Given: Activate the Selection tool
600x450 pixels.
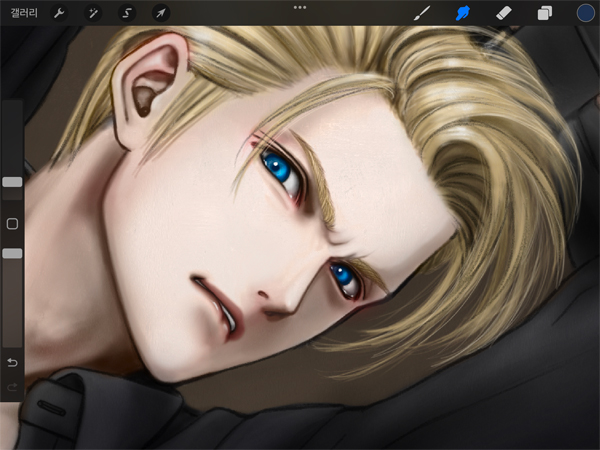Looking at the screenshot, I should click(x=127, y=13).
